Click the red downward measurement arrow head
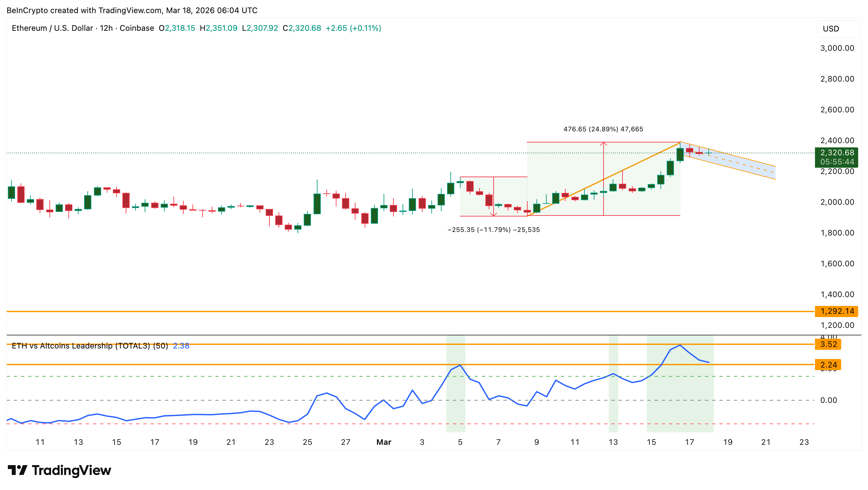 click(x=494, y=214)
